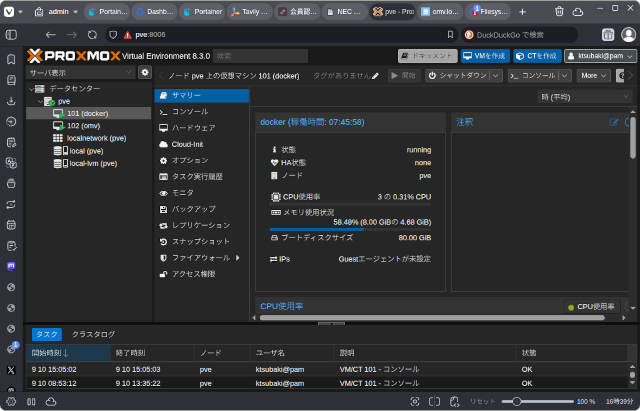Open a new browser tab
This screenshot has width=640, height=411.
[x=522, y=12]
